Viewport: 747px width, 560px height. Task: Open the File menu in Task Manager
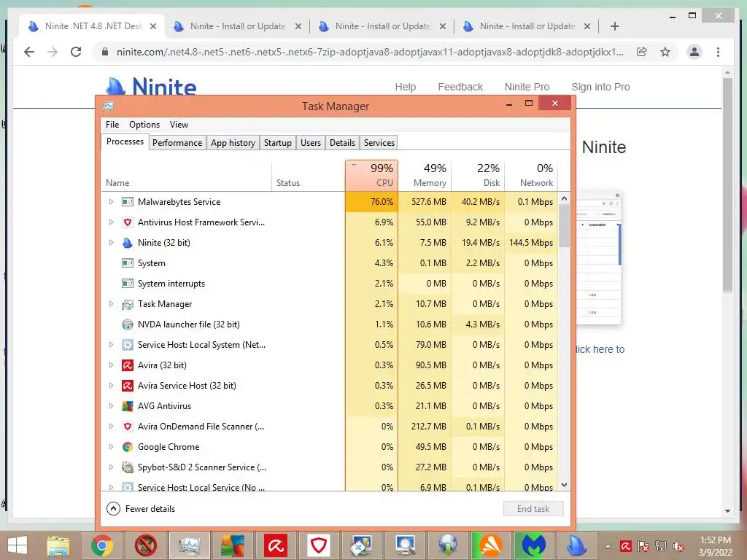pos(112,125)
